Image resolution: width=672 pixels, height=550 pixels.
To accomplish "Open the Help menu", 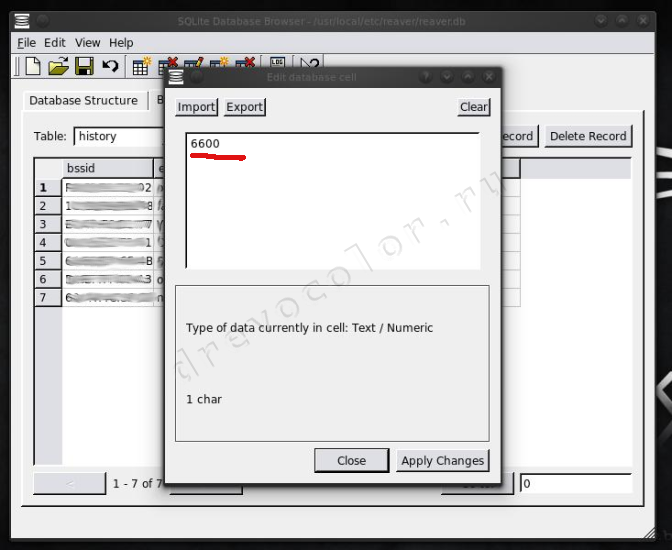I will (x=121, y=43).
